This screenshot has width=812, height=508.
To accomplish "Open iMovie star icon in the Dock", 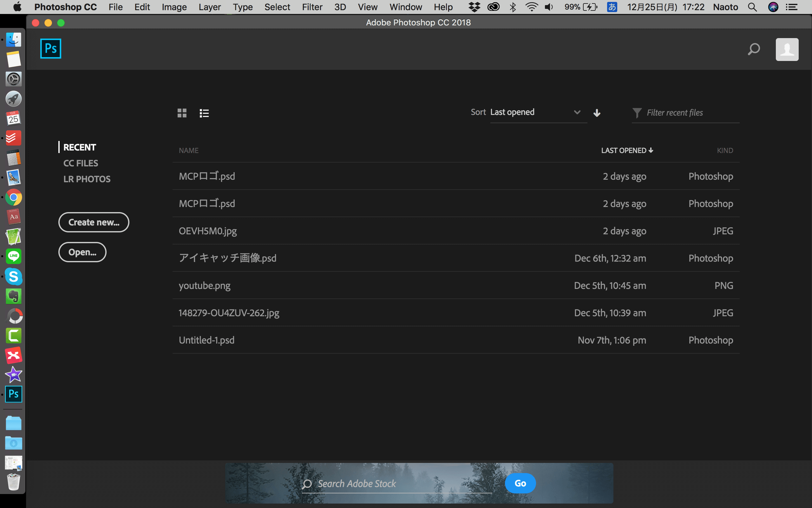I will click(13, 374).
